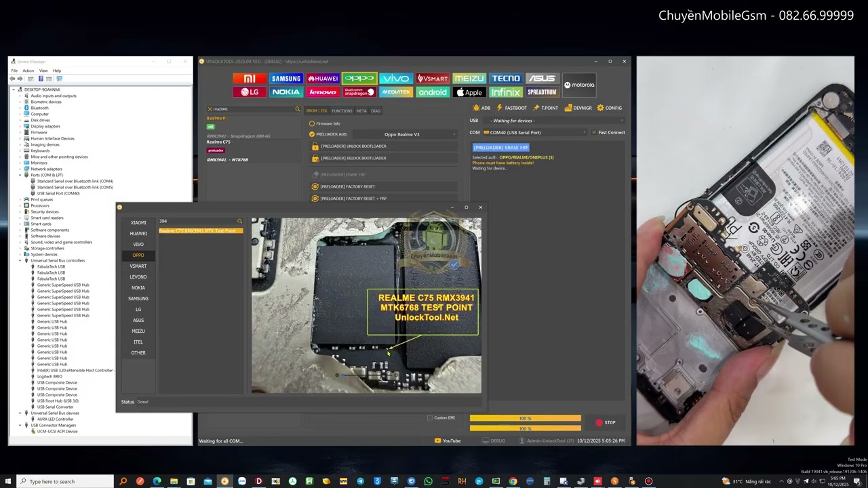
Task: Open the DEVMGR device manager tool
Action: (578, 108)
